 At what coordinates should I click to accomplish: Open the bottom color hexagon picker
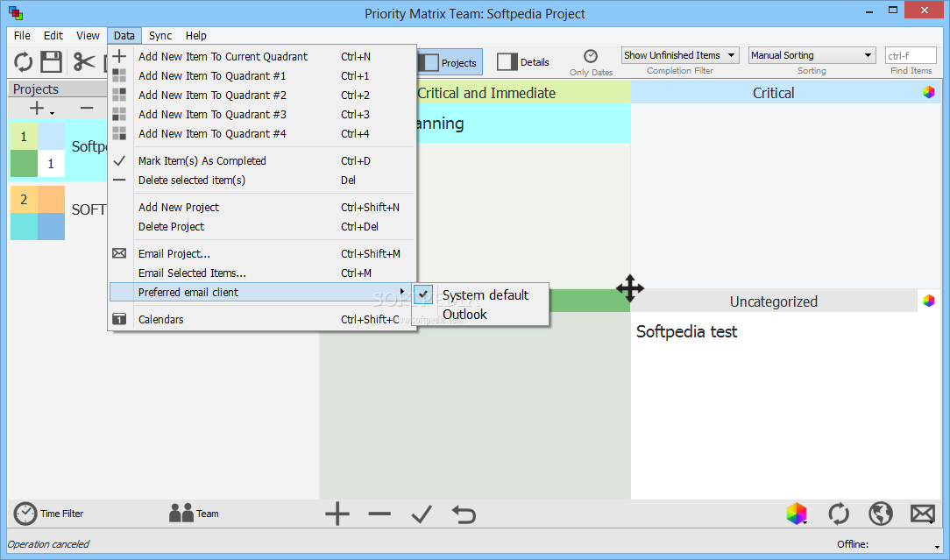(797, 514)
